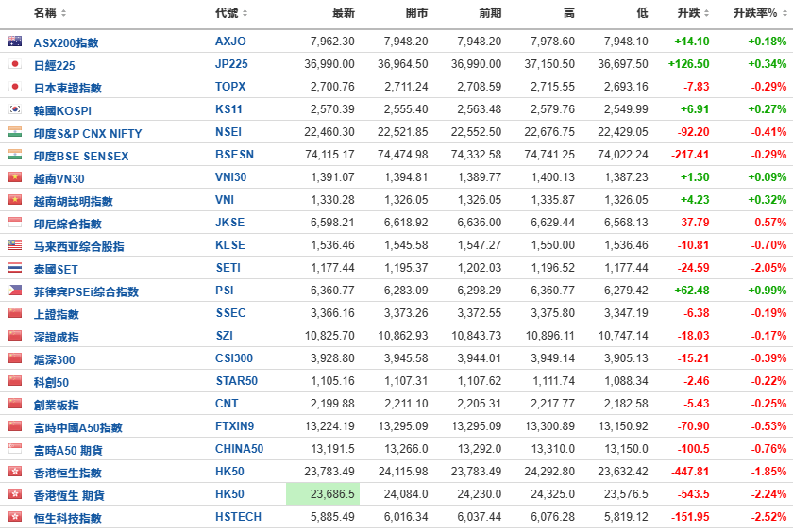Click the India flag beside 印度S&P CNX NIFTY

click(x=15, y=132)
